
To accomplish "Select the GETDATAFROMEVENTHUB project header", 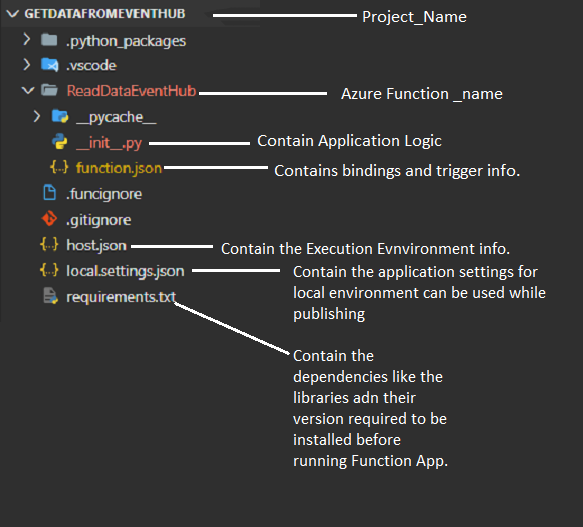I will click(105, 14).
